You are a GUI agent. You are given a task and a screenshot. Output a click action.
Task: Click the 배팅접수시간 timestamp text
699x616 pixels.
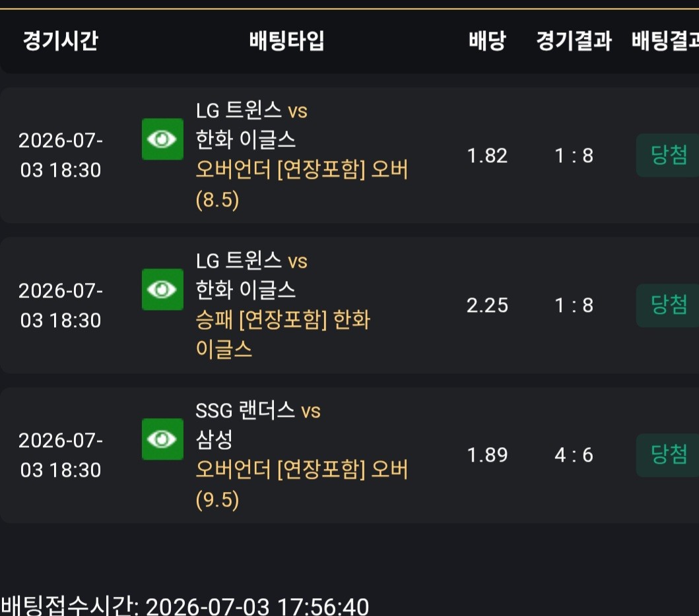[x=185, y=605]
